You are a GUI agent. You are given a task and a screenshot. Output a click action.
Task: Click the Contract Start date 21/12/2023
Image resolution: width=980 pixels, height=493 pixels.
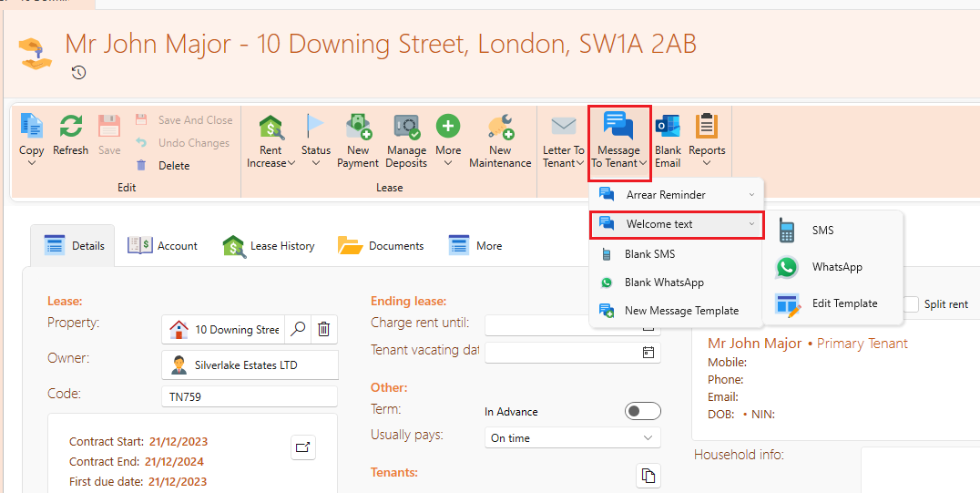point(179,442)
